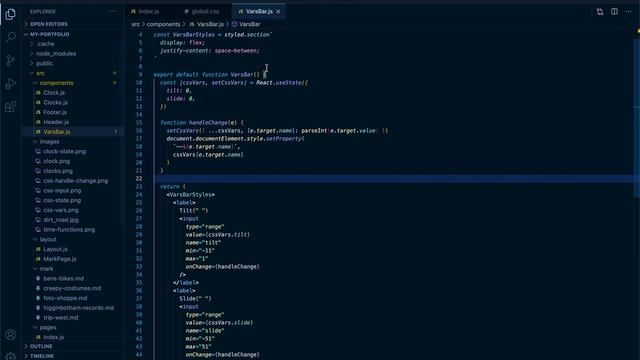Open the Accounts menu icon
The height and width of the screenshot is (360, 640).
[11, 335]
